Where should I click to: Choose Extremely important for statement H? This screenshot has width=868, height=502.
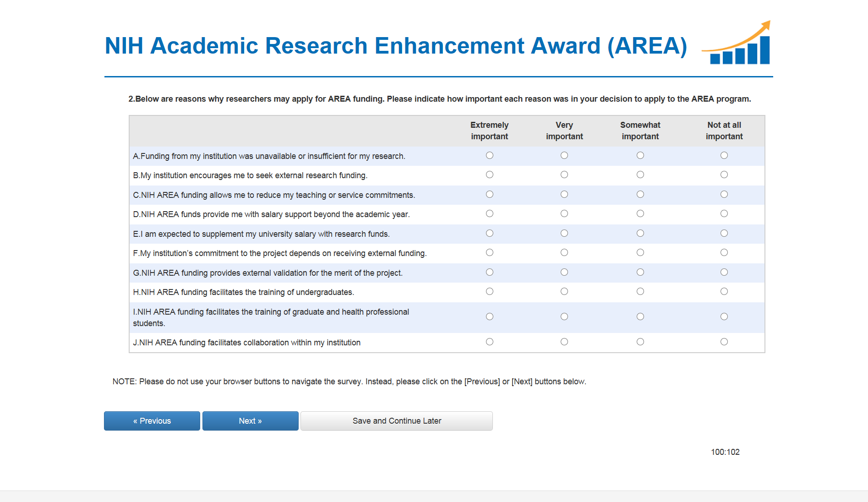pyautogui.click(x=490, y=291)
